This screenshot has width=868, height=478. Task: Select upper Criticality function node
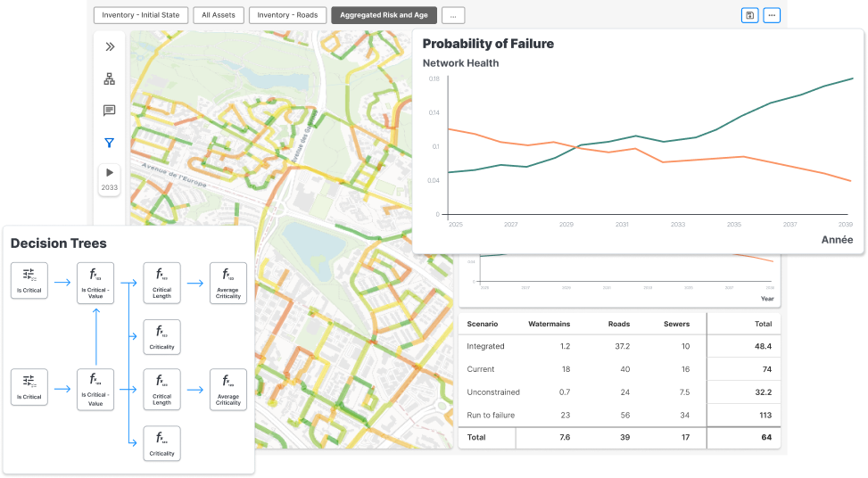point(161,337)
